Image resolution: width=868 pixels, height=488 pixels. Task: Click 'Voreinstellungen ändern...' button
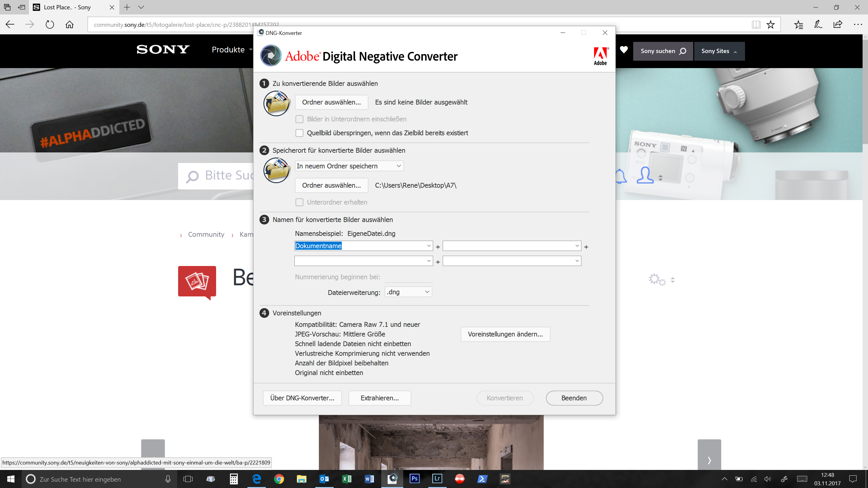pyautogui.click(x=505, y=334)
